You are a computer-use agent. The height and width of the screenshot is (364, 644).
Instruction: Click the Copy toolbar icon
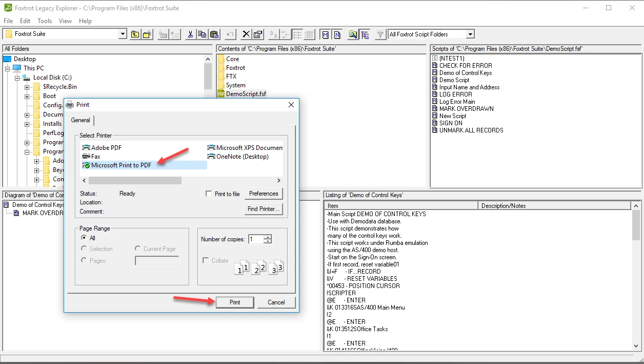tap(203, 34)
